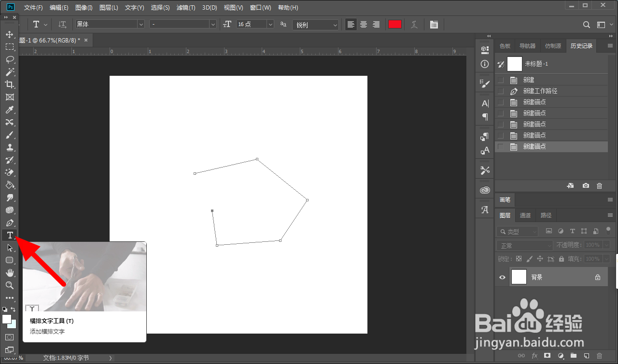This screenshot has height=364, width=618.
Task: Open the Edit Toolbar three-dots menu
Action: pyautogui.click(x=9, y=298)
